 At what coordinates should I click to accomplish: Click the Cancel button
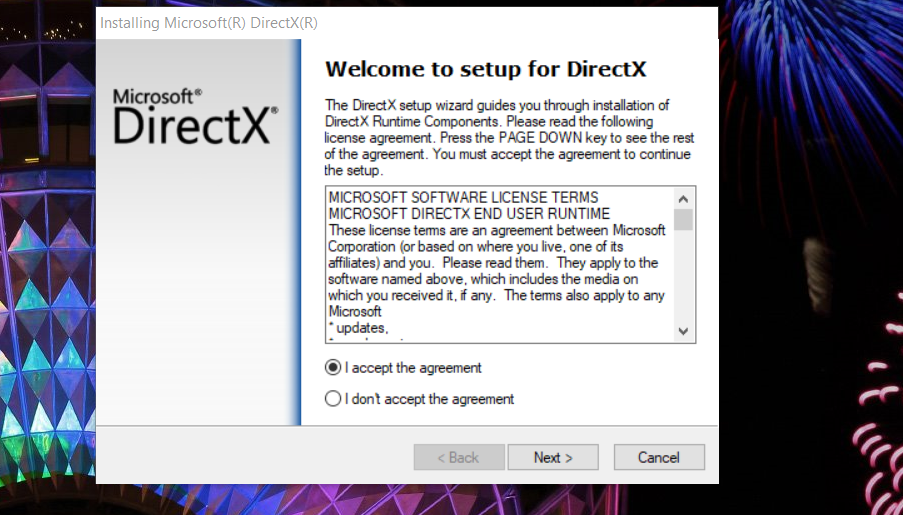659,457
